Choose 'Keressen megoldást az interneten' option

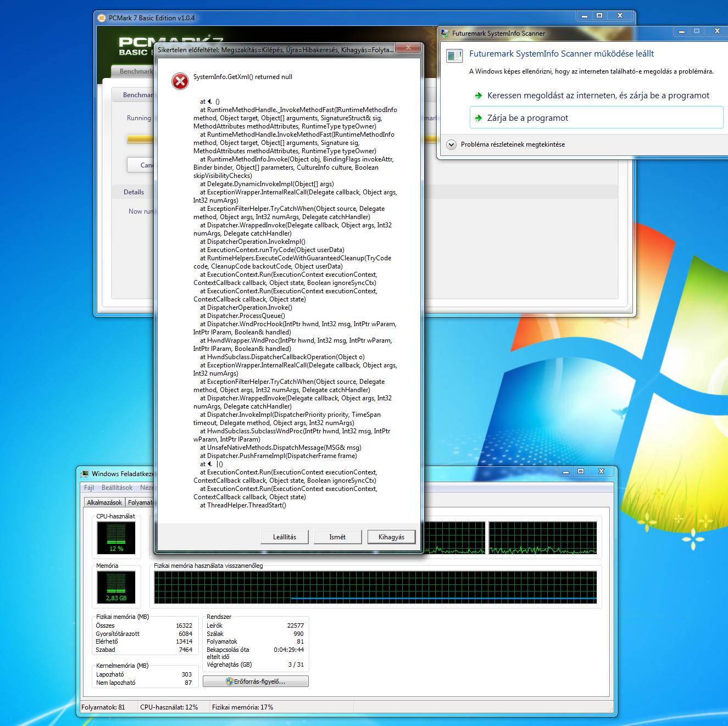pyautogui.click(x=596, y=96)
